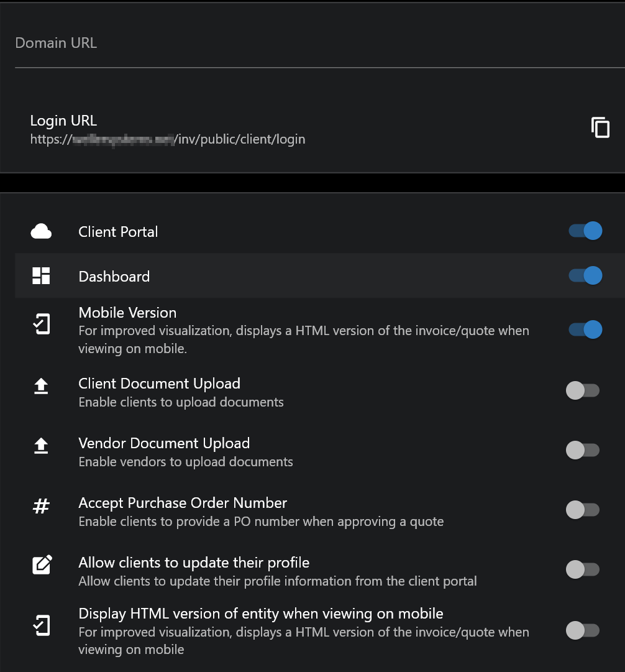
Task: Click the Client Portal cloud icon
Action: (41, 232)
